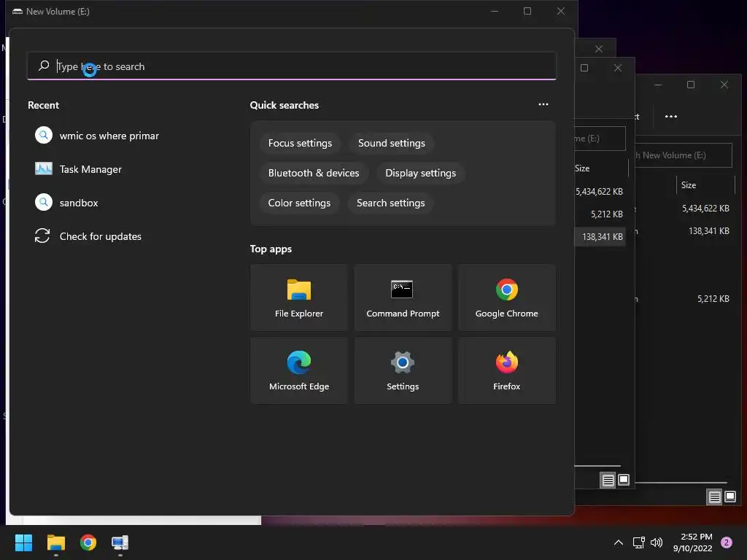Open File Explorer from Top apps
The image size is (747, 560).
298,297
